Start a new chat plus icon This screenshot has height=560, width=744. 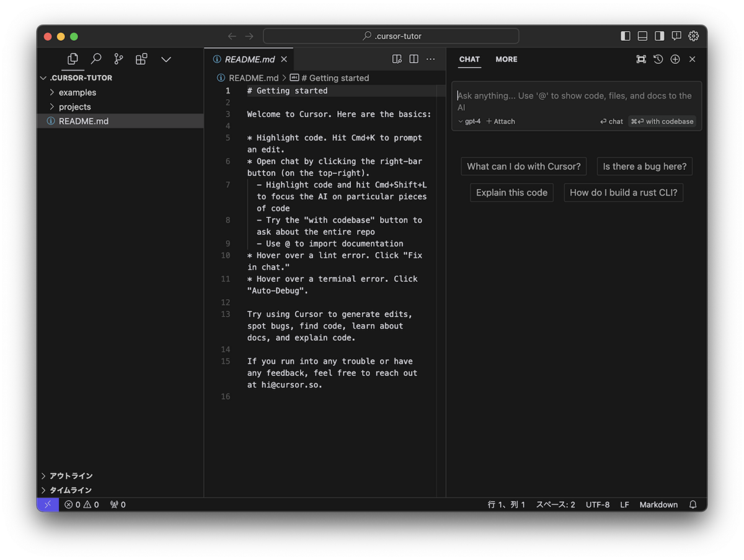pos(675,59)
